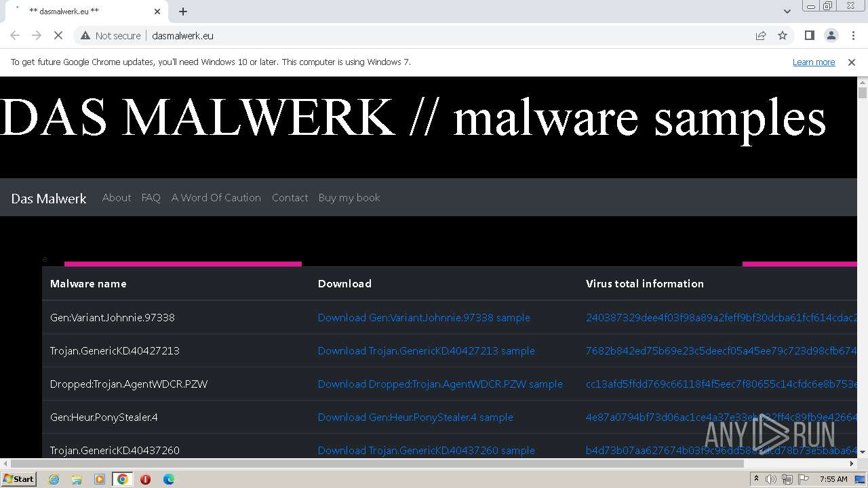Download Gen:Variant.Johnnie.97338 sample
Viewport: 868px width, 488px height.
click(424, 317)
